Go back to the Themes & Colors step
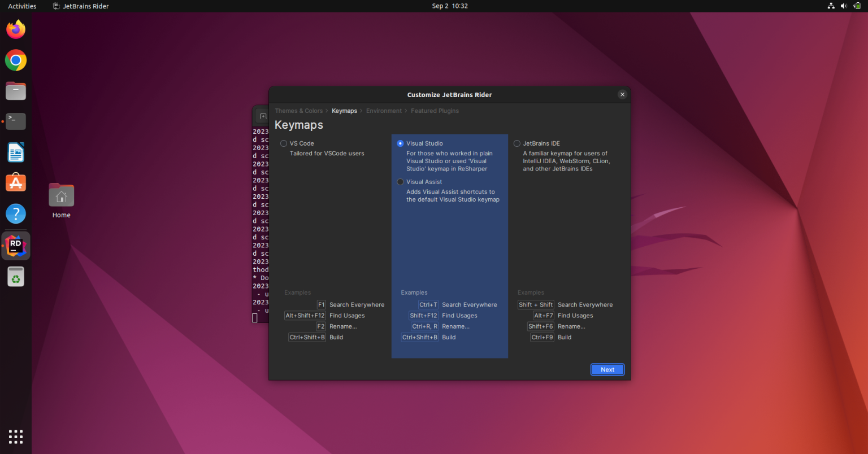868x454 pixels. click(298, 111)
